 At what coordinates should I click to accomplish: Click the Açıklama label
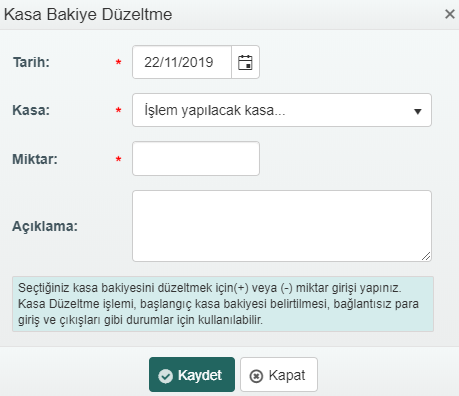[45, 226]
